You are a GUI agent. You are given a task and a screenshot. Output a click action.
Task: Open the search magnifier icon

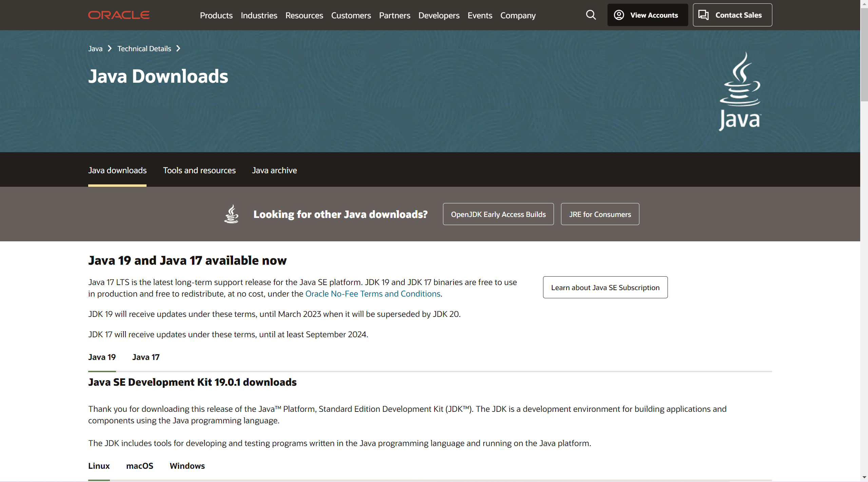pos(591,15)
